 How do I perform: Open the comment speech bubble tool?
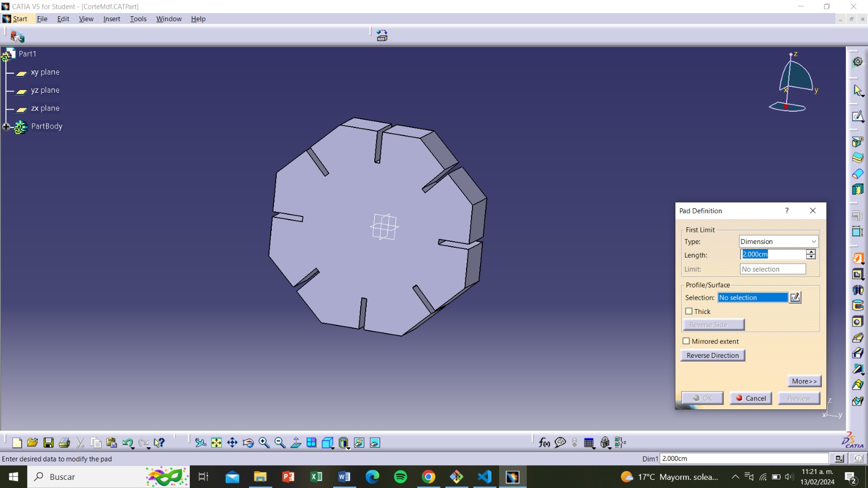(x=560, y=443)
